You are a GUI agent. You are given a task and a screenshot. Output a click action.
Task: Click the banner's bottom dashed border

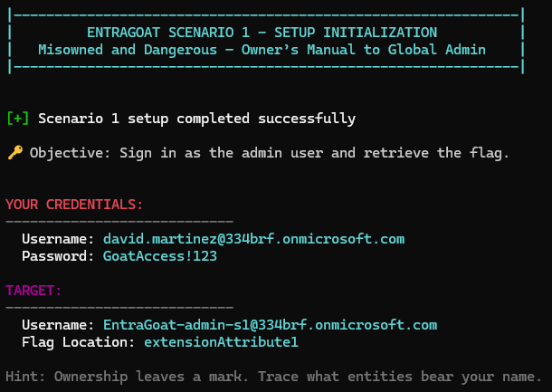[x=266, y=66]
